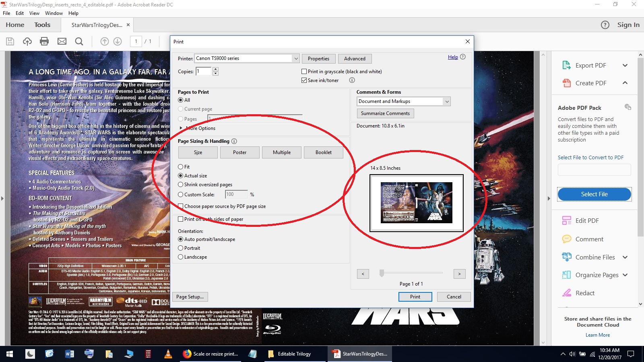644x362 pixels.
Task: Select Landscape orientation
Action: click(181, 257)
